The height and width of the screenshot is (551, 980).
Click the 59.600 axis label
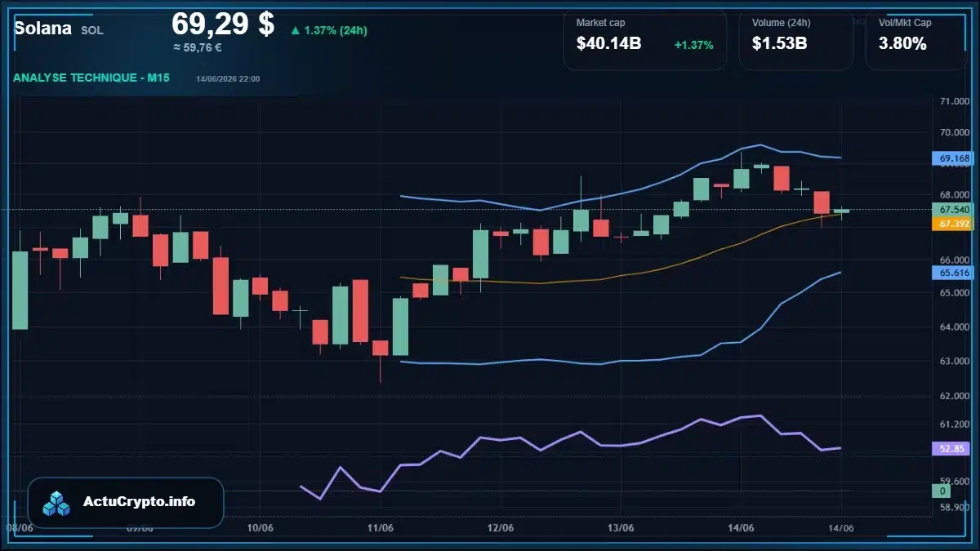(955, 481)
